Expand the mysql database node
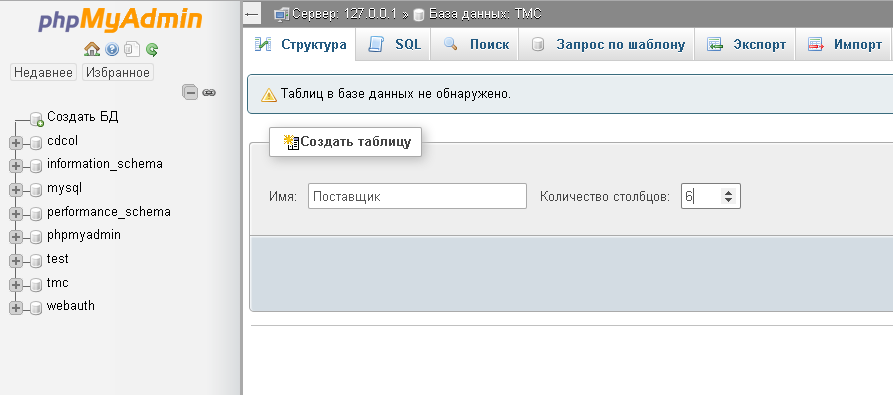 point(16,190)
